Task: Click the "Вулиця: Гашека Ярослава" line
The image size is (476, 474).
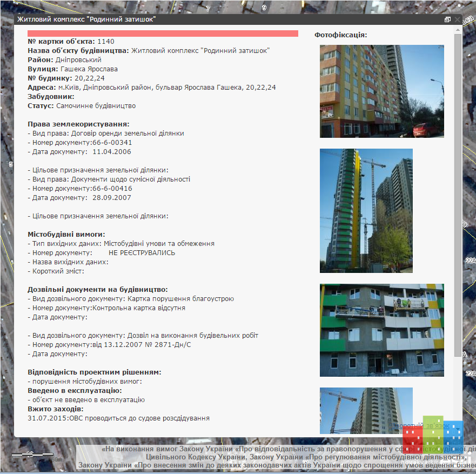Action: pyautogui.click(x=72, y=69)
